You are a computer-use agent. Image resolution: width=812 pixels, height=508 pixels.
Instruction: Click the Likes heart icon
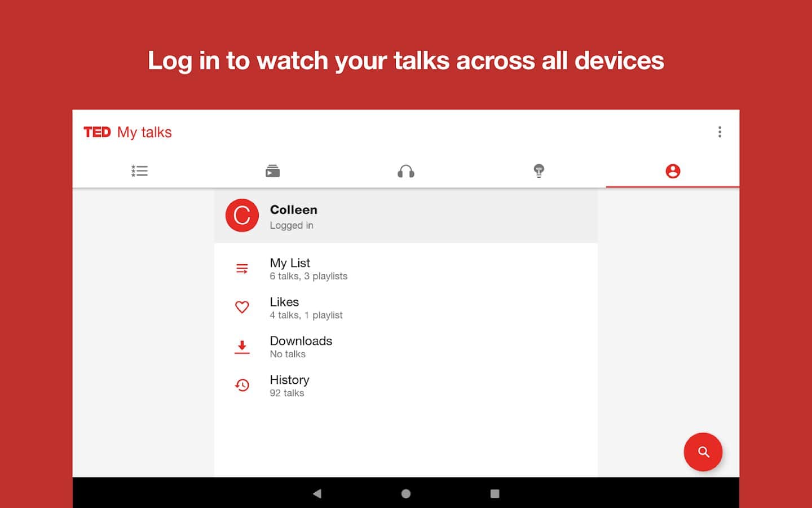[x=242, y=307]
